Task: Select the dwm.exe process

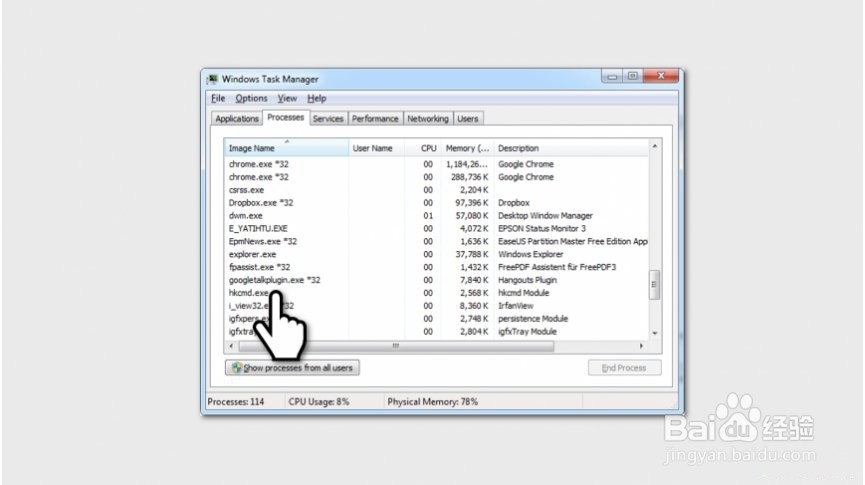Action: pyautogui.click(x=436, y=216)
